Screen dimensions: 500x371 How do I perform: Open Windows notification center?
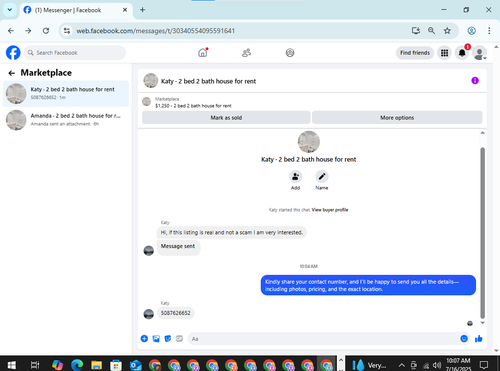click(x=484, y=365)
